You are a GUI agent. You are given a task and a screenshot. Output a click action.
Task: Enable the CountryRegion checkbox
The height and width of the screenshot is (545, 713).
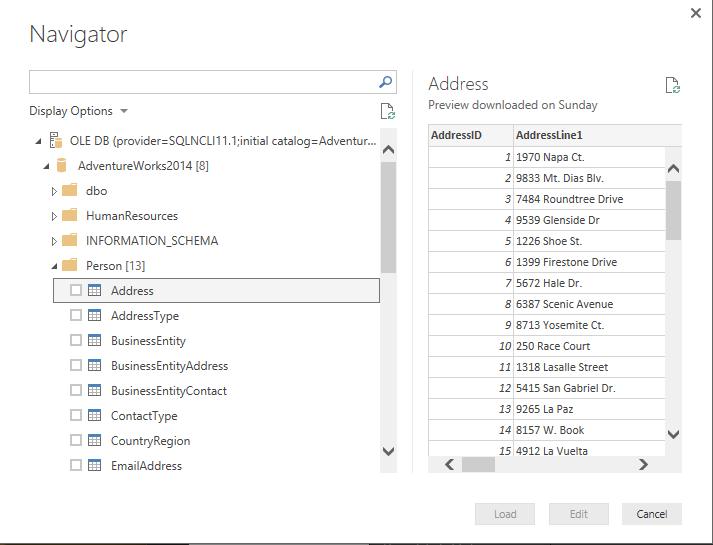76,440
